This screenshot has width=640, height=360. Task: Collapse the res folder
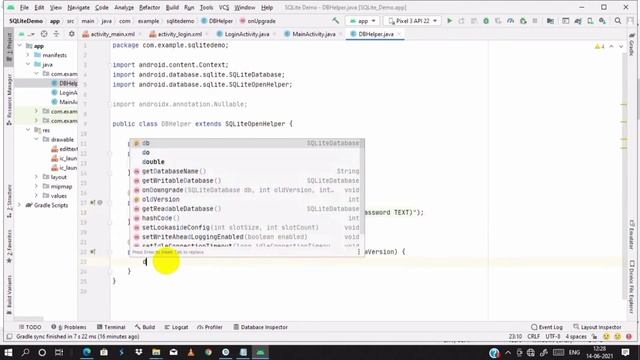[28, 130]
